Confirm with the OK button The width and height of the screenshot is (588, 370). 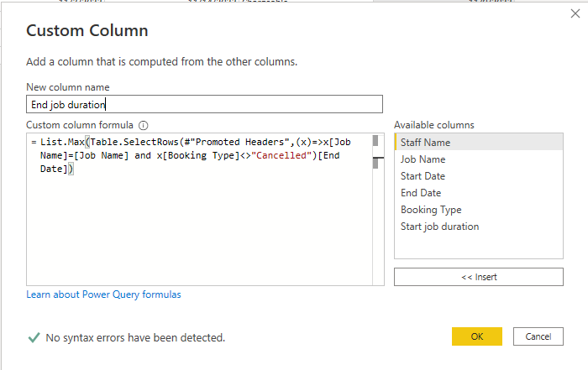[x=476, y=336]
